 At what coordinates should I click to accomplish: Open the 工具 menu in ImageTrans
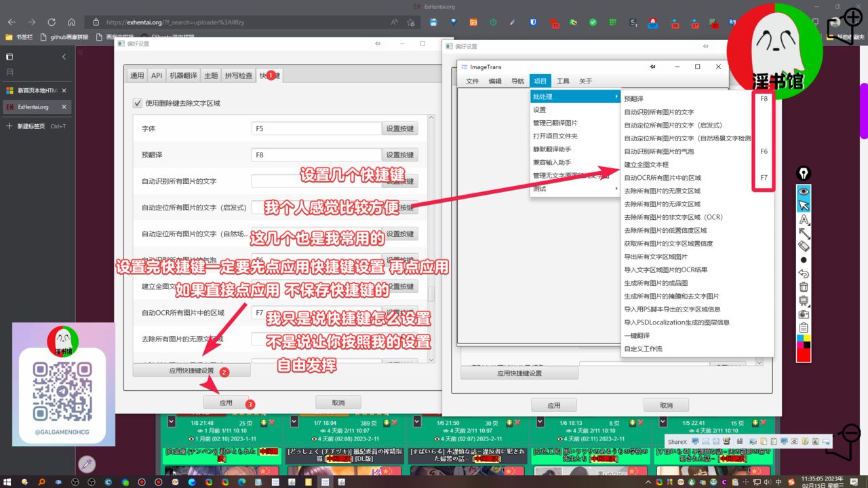point(563,81)
